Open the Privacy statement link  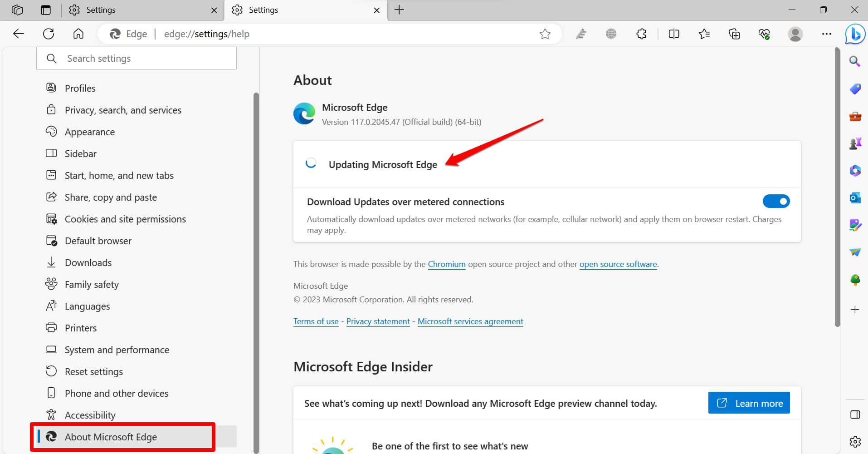coord(378,321)
